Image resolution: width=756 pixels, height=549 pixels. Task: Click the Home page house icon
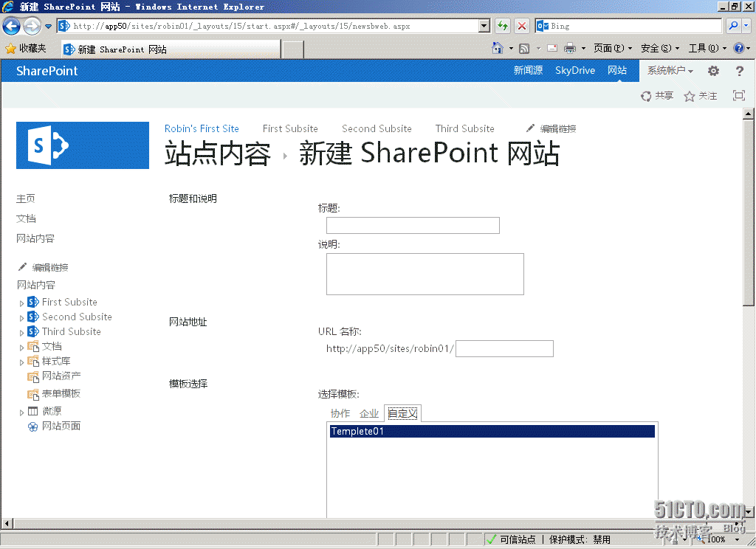click(x=497, y=48)
